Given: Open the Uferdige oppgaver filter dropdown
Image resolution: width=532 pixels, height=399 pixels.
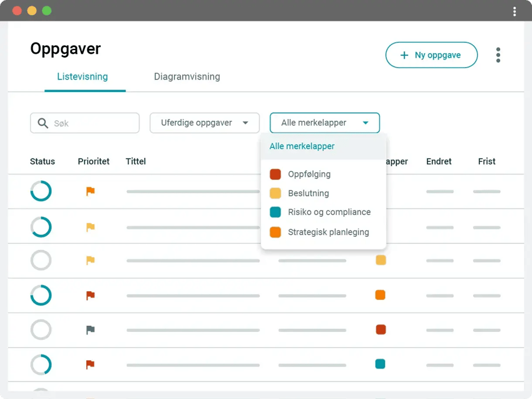Looking at the screenshot, I should [205, 123].
